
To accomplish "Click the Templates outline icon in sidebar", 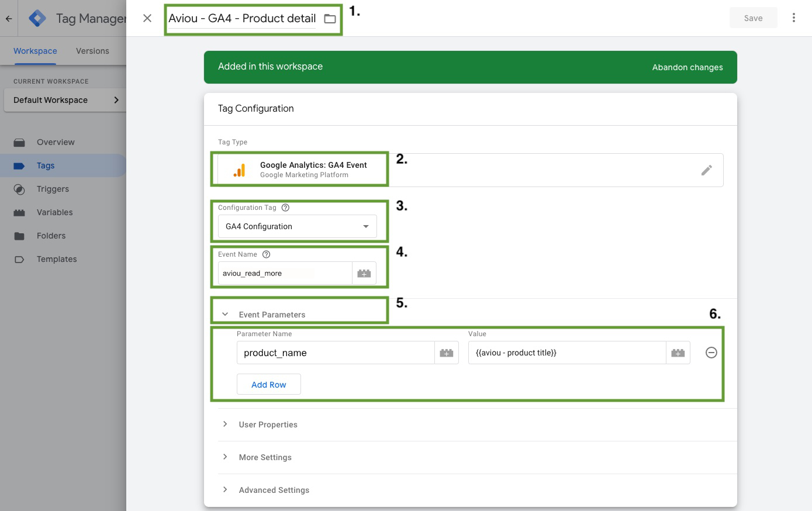I will click(19, 259).
